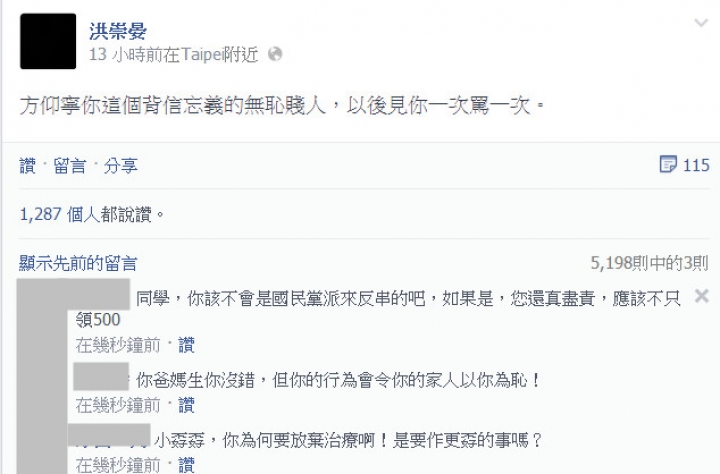The width and height of the screenshot is (720, 474).
Task: Click first comment's 在幾秒鐘前 timestamp
Action: coord(118,345)
